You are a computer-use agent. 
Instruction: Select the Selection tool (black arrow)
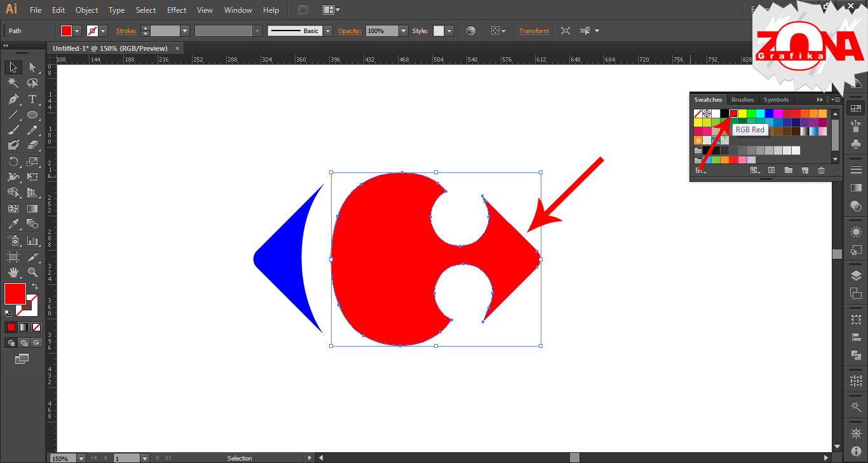click(13, 67)
